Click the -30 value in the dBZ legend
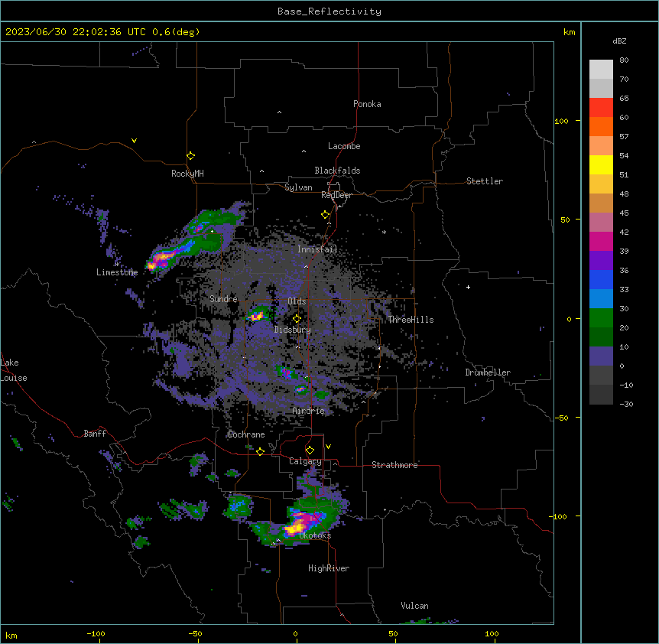659x644 pixels. 626,404
